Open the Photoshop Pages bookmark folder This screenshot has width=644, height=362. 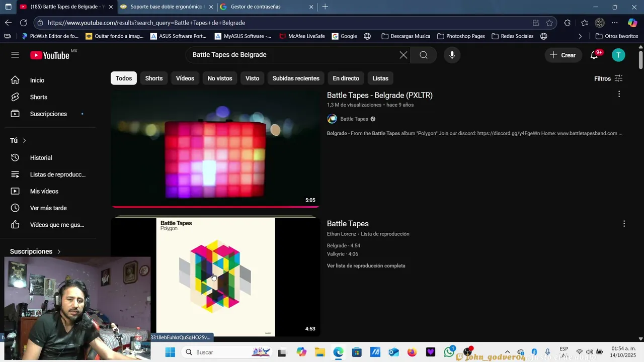click(461, 36)
